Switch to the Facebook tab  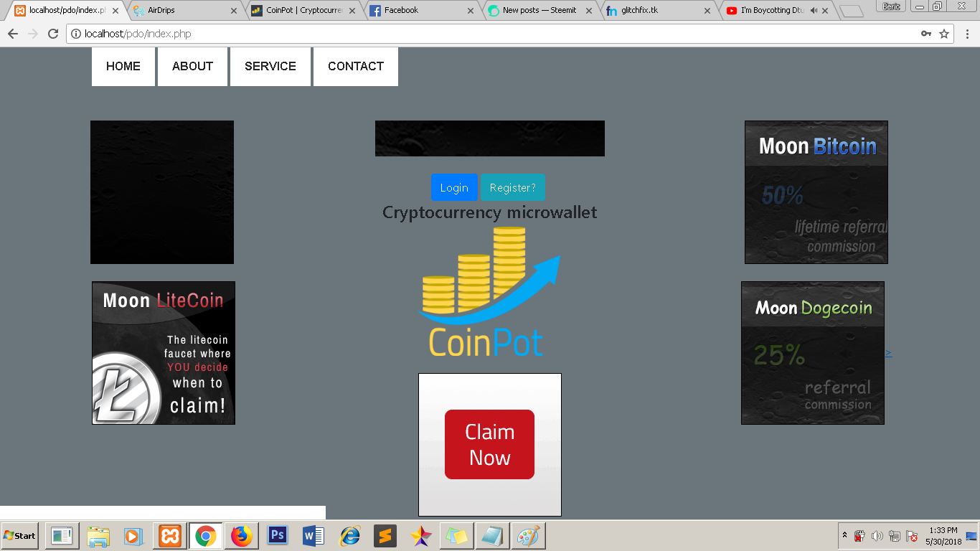pyautogui.click(x=421, y=11)
